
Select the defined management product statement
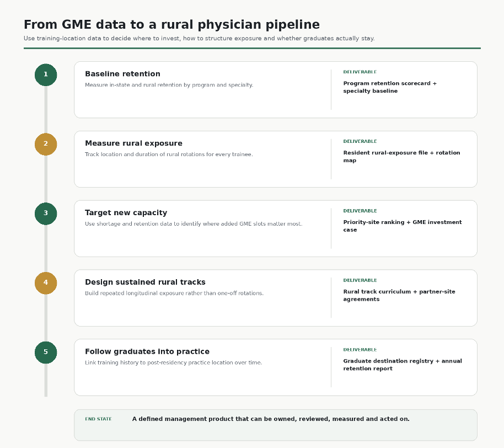pos(271,419)
